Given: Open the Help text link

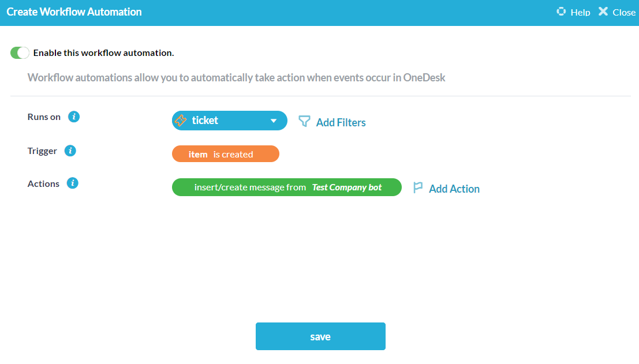Looking at the screenshot, I should [580, 12].
